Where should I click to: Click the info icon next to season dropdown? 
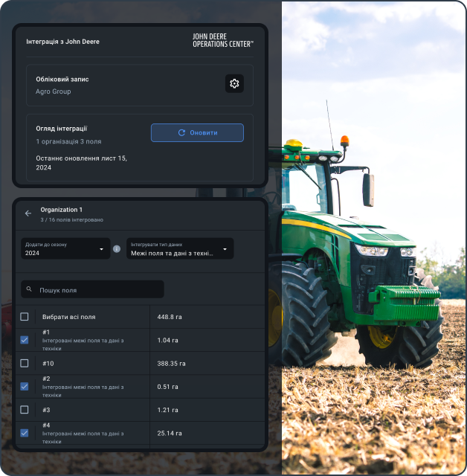[x=117, y=249]
